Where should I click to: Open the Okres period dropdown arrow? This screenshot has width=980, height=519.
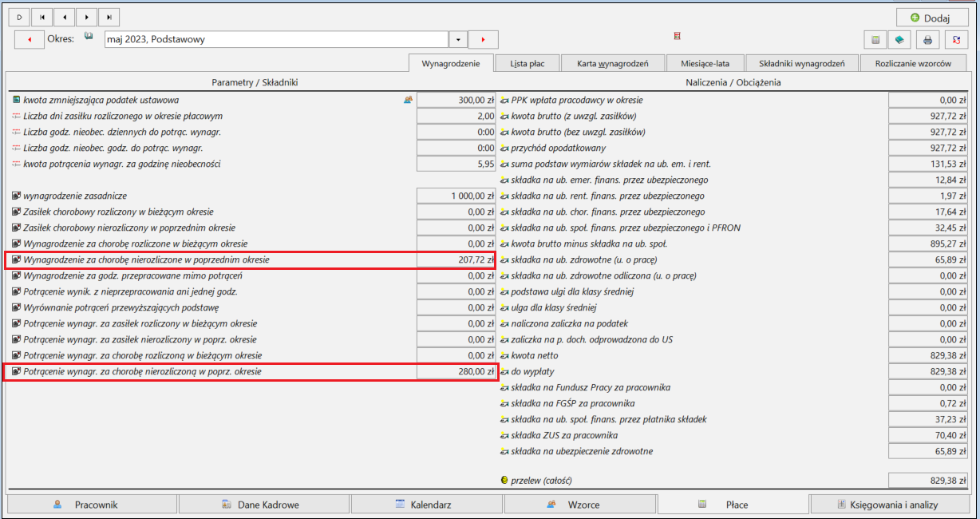click(x=458, y=39)
